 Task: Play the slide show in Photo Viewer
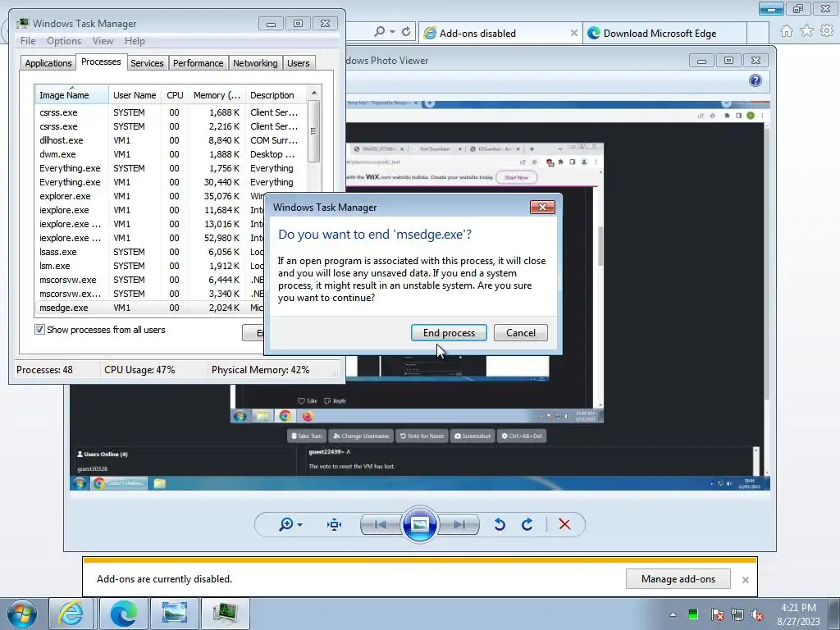tap(419, 524)
